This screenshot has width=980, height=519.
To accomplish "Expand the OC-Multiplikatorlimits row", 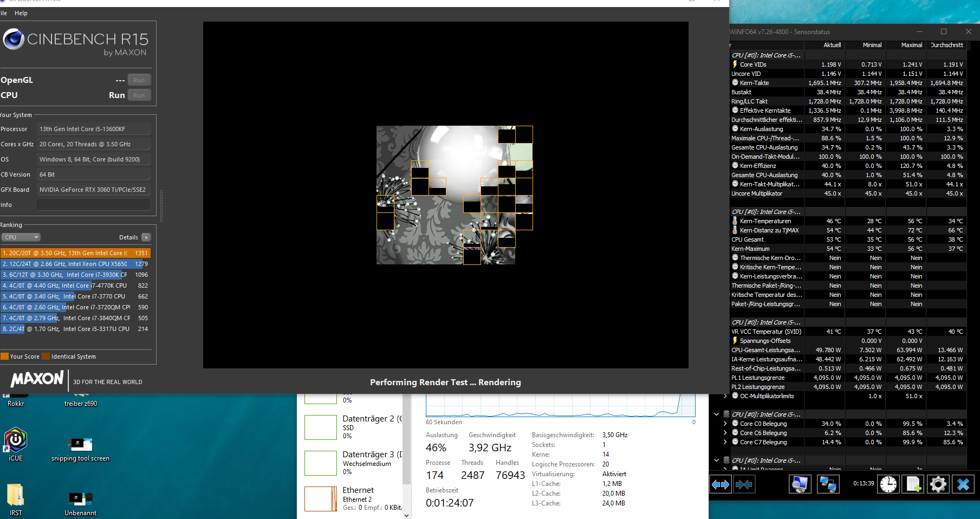I will point(725,396).
